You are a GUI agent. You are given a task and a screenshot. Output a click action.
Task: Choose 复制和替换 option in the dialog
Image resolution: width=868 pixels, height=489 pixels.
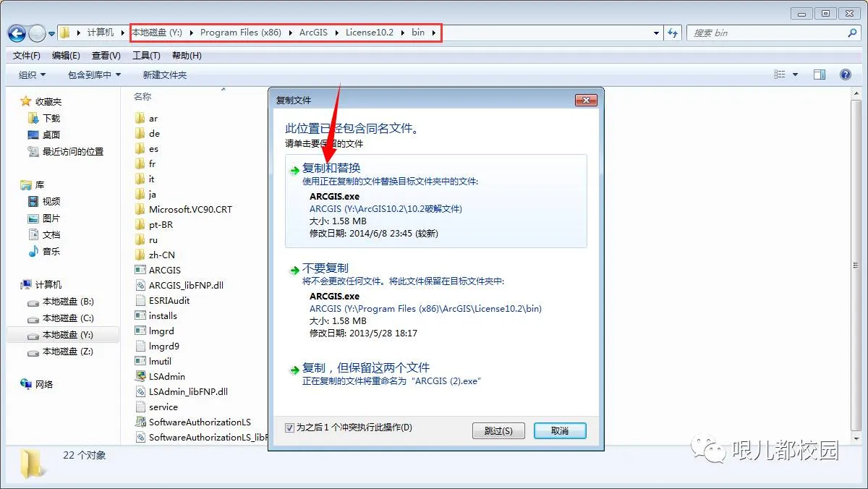pyautogui.click(x=436, y=201)
